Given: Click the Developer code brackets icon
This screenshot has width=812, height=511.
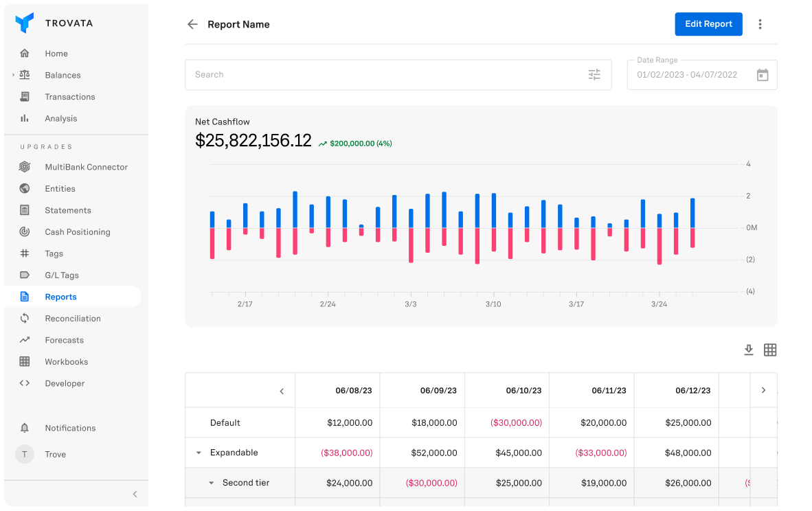Looking at the screenshot, I should (24, 383).
